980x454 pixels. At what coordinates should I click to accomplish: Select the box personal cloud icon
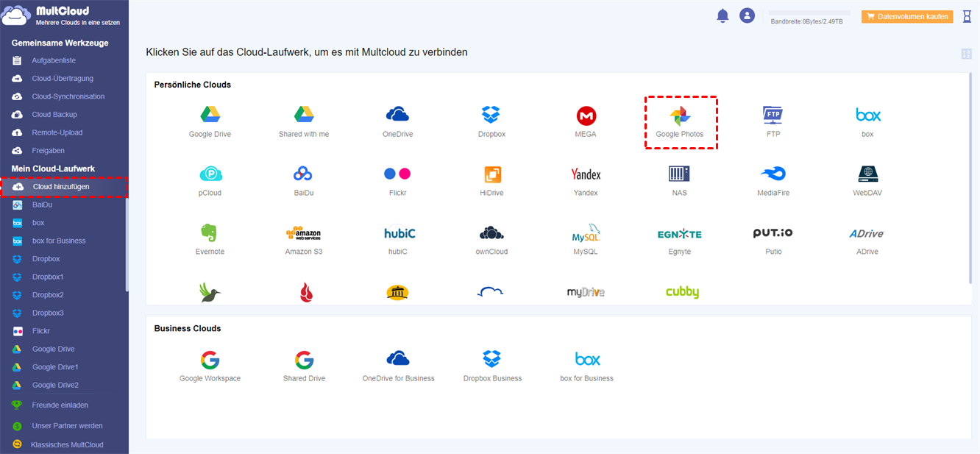pos(868,115)
